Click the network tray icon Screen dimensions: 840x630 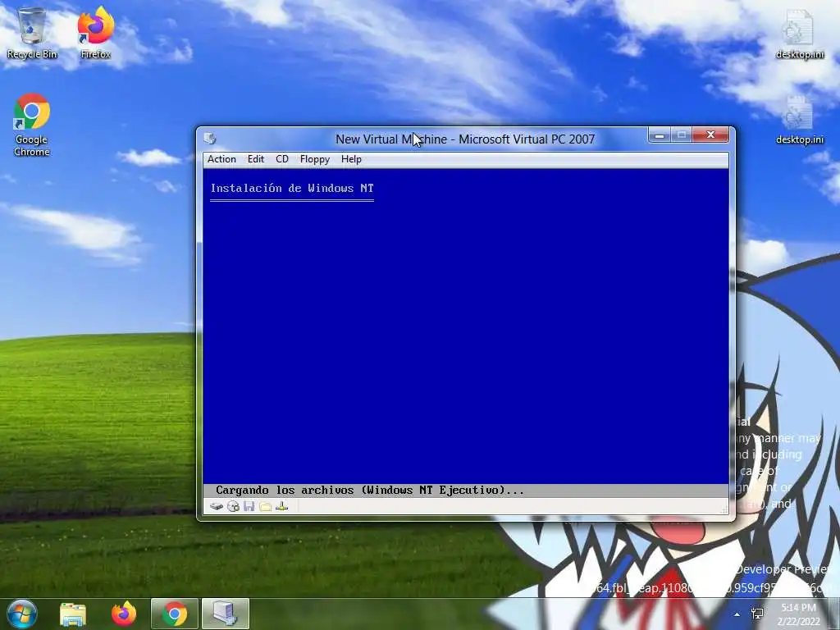coord(757,614)
